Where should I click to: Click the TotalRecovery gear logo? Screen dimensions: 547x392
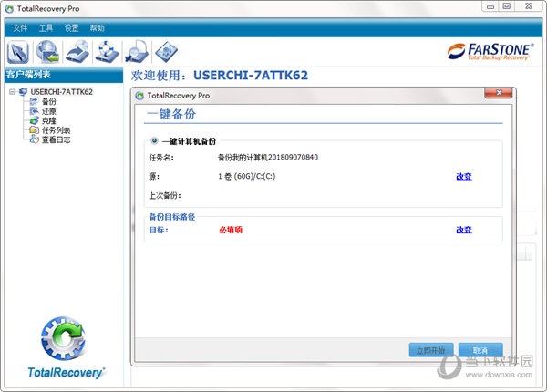click(x=63, y=338)
